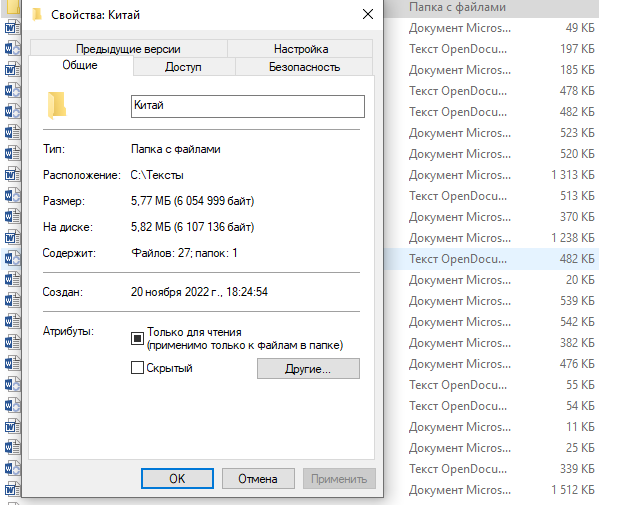Confirm the dialog with OK
This screenshot has height=505, width=633.
point(177,479)
